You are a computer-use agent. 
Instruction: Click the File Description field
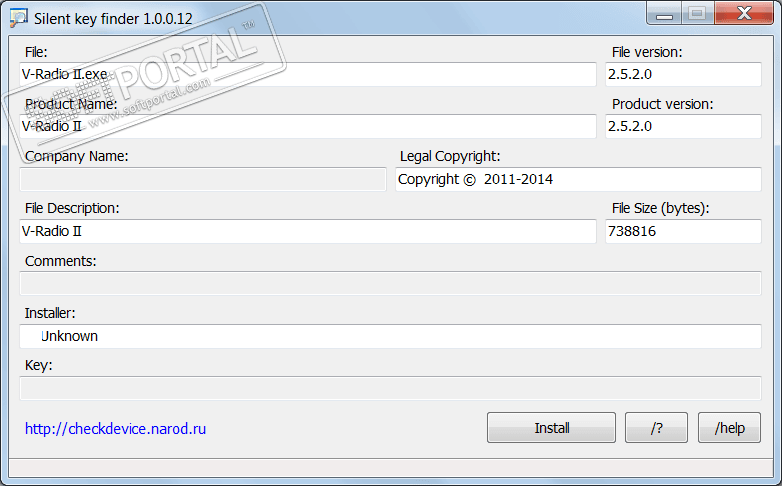click(x=308, y=232)
